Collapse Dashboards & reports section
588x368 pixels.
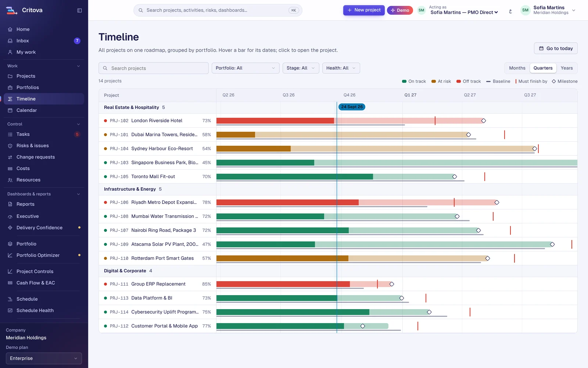tap(44, 194)
